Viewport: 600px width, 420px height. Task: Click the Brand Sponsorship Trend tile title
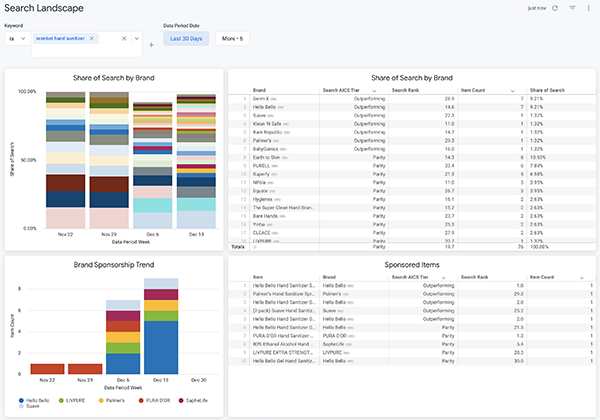click(114, 265)
